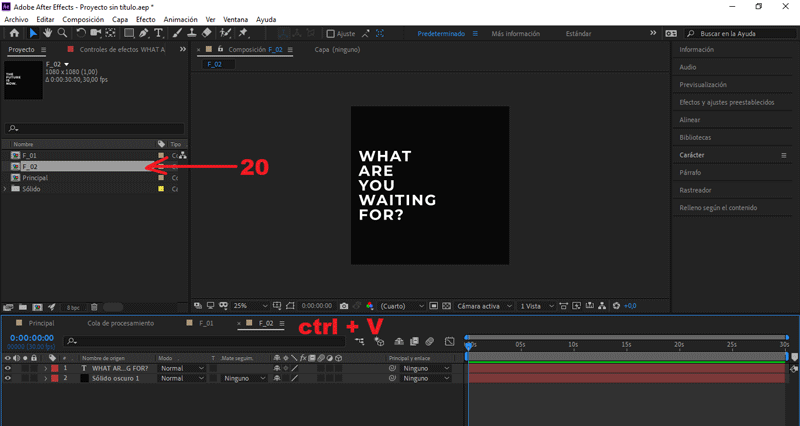The height and width of the screenshot is (426, 800).
Task: Select the Rotation tool
Action: (81, 33)
